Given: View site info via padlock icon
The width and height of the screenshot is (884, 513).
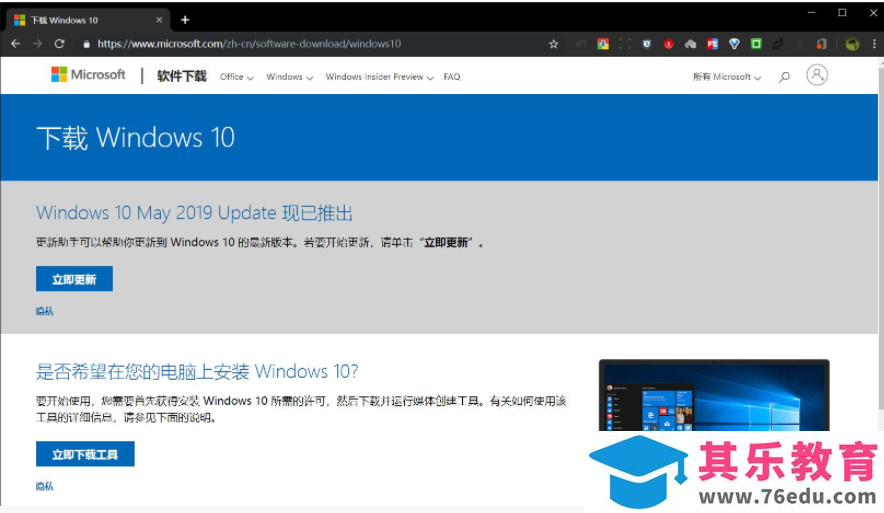Looking at the screenshot, I should coord(86,44).
